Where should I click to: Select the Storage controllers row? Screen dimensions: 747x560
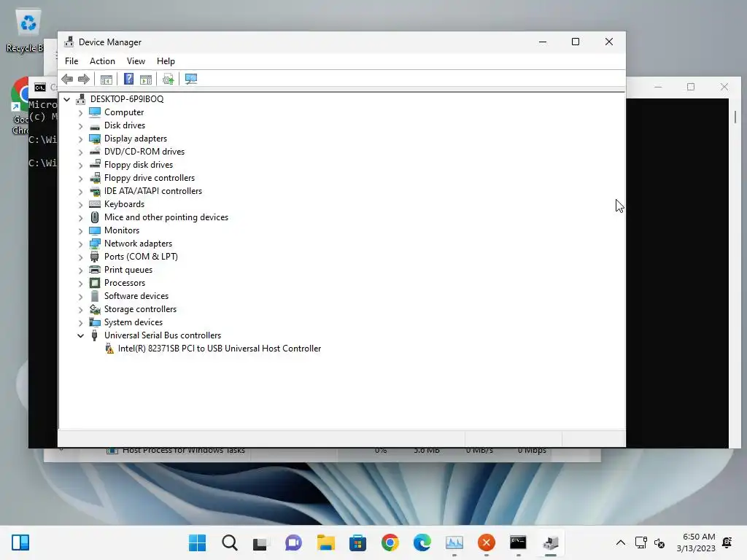tap(141, 309)
